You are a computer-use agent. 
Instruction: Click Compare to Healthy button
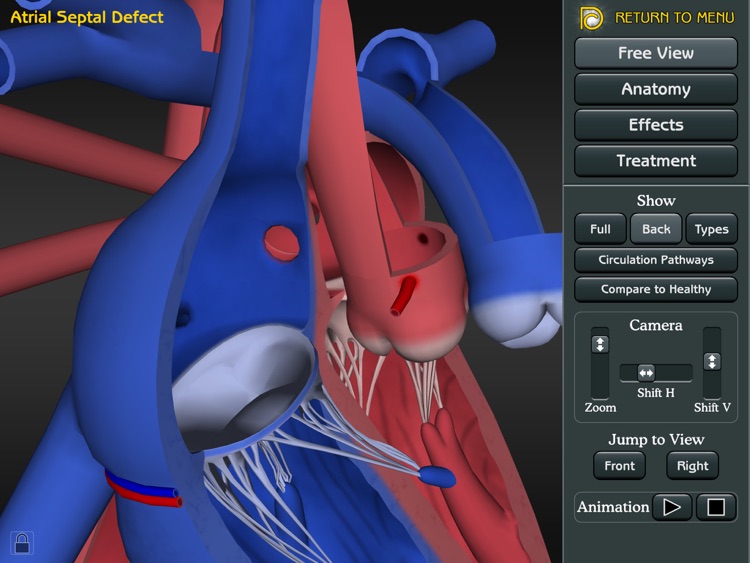coord(655,289)
